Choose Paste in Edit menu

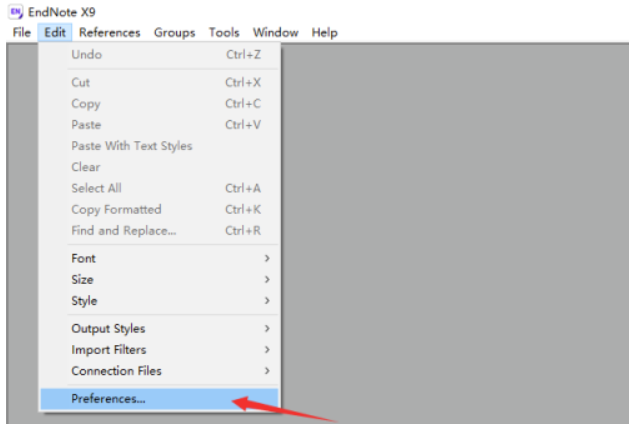[159, 125]
